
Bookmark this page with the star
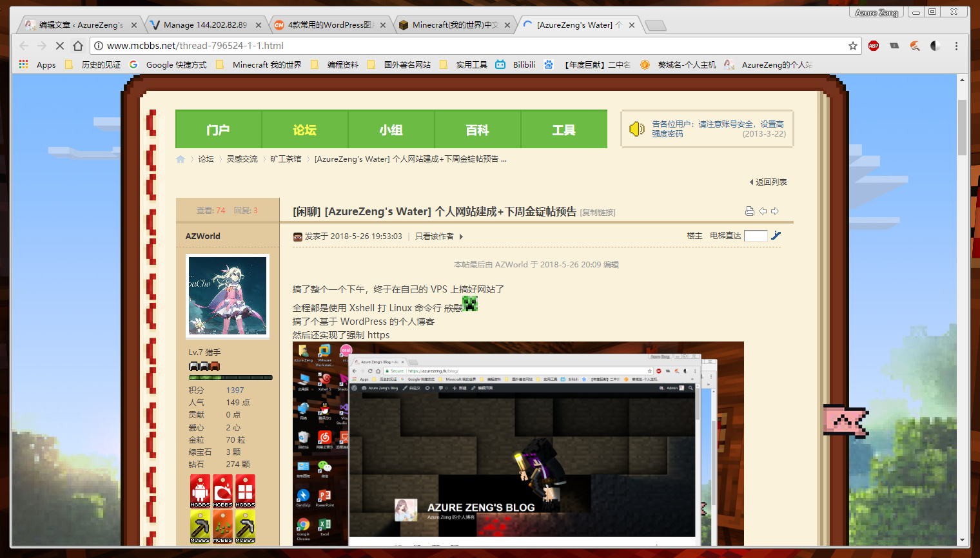(x=853, y=46)
